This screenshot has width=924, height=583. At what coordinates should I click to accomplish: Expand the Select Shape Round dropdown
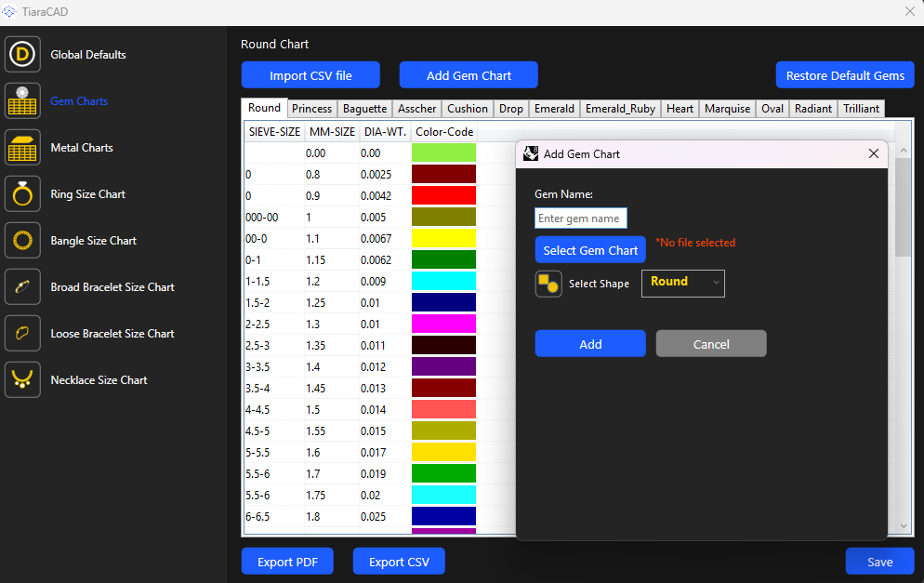point(682,283)
